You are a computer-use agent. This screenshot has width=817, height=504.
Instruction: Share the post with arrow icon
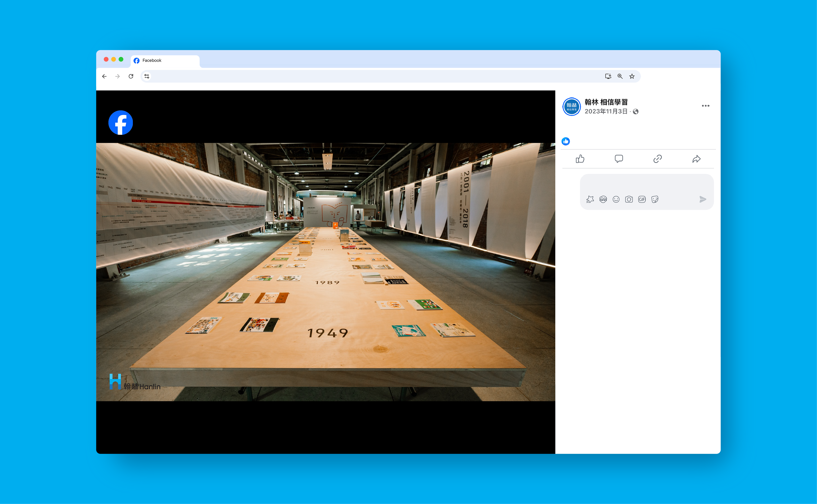point(696,159)
